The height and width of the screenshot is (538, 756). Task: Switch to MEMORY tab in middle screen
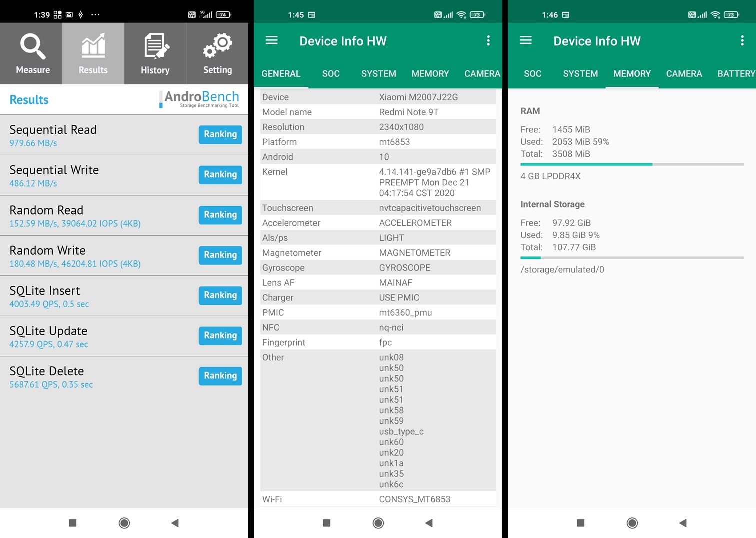(x=430, y=74)
